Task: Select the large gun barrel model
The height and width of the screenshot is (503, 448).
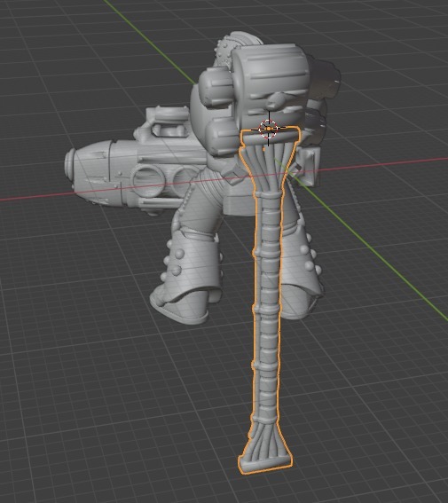Action: (x=137, y=173)
